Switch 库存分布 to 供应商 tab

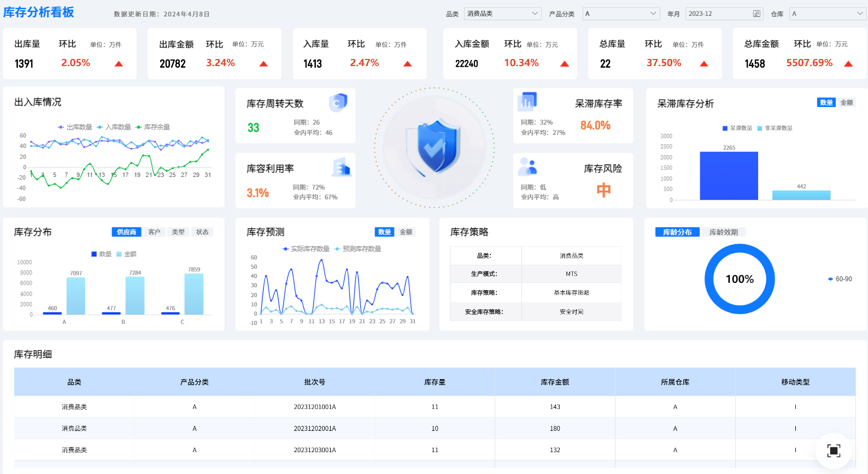click(126, 232)
